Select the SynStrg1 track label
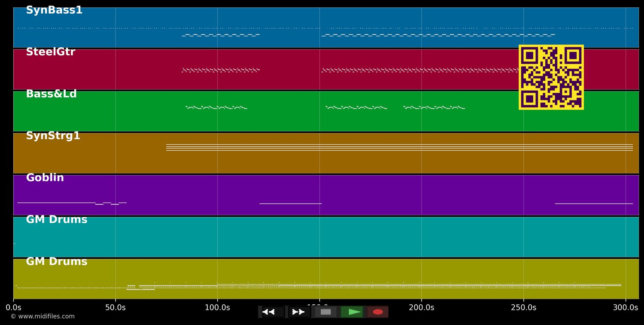The height and width of the screenshot is (325, 644). [53, 136]
